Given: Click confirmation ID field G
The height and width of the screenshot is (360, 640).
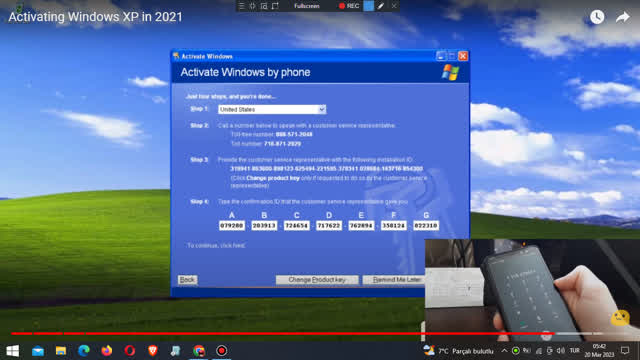Looking at the screenshot, I should click(x=426, y=225).
